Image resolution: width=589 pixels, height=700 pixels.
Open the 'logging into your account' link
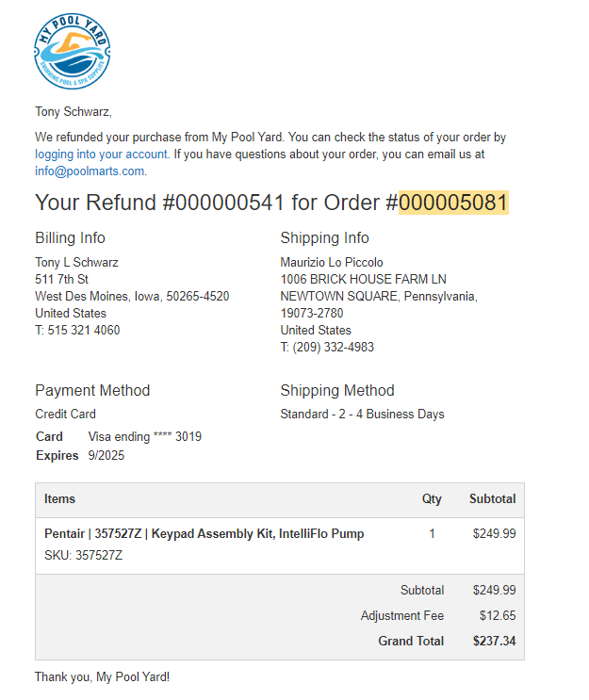102,154
